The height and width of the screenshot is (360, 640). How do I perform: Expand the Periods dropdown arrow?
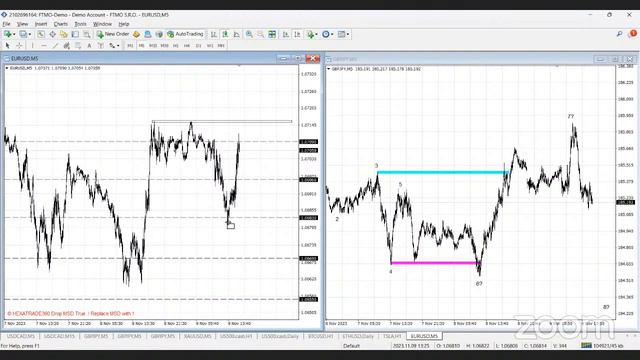(x=332, y=34)
